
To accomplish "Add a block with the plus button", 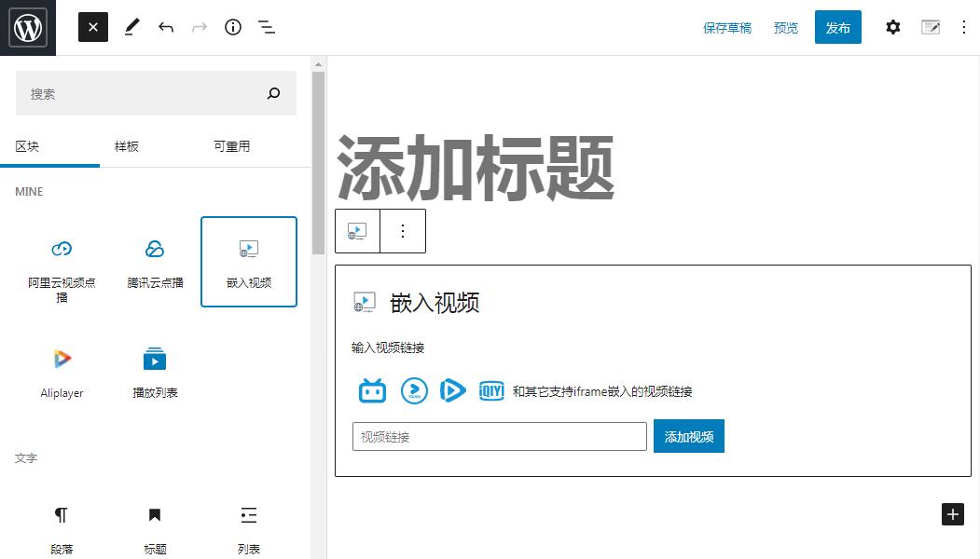I will pos(953,514).
